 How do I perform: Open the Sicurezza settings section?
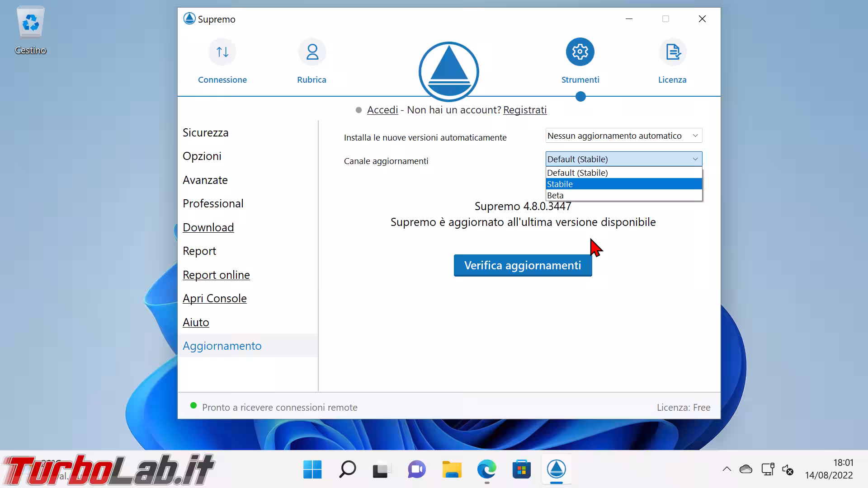pyautogui.click(x=206, y=132)
